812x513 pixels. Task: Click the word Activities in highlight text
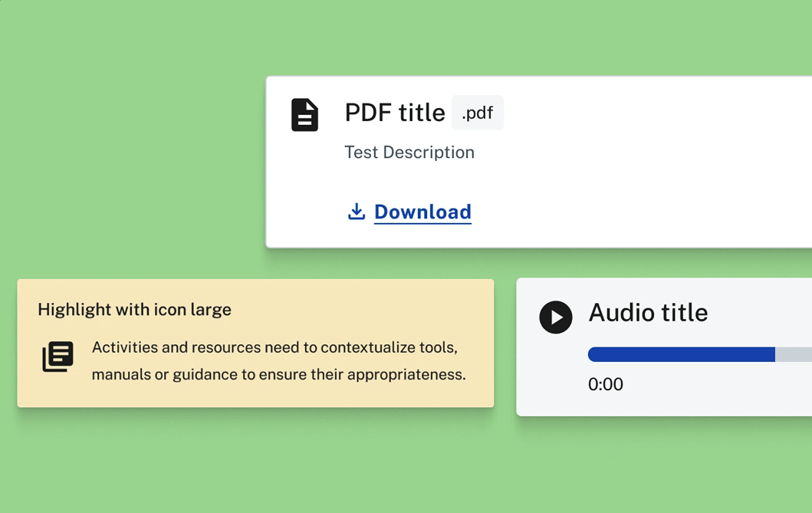pos(124,347)
